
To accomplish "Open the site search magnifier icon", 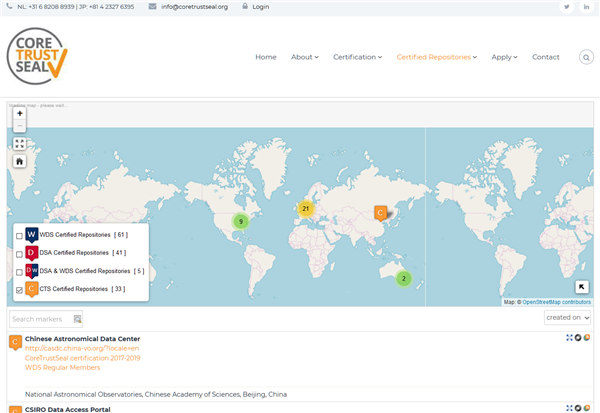I will pos(586,57).
